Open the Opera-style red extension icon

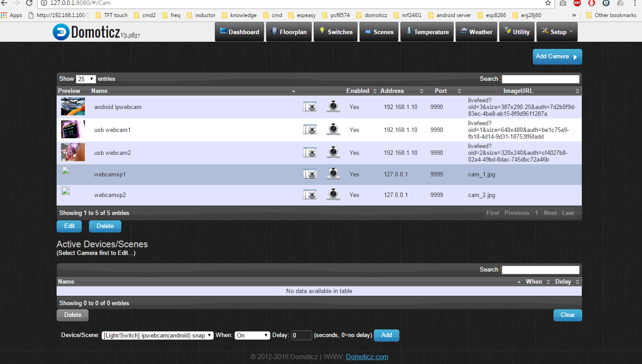(592, 3)
